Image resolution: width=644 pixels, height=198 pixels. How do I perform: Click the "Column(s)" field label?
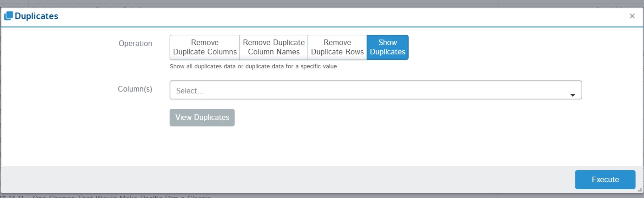point(135,89)
